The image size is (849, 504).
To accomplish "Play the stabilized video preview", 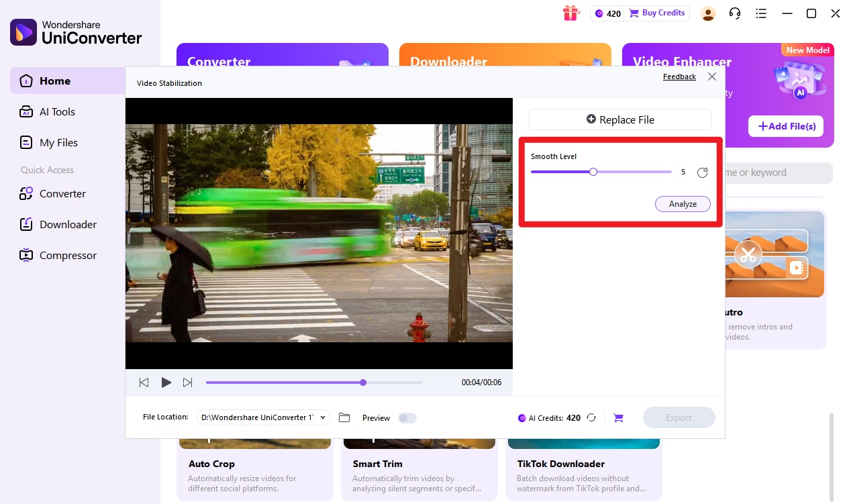I will [x=166, y=382].
